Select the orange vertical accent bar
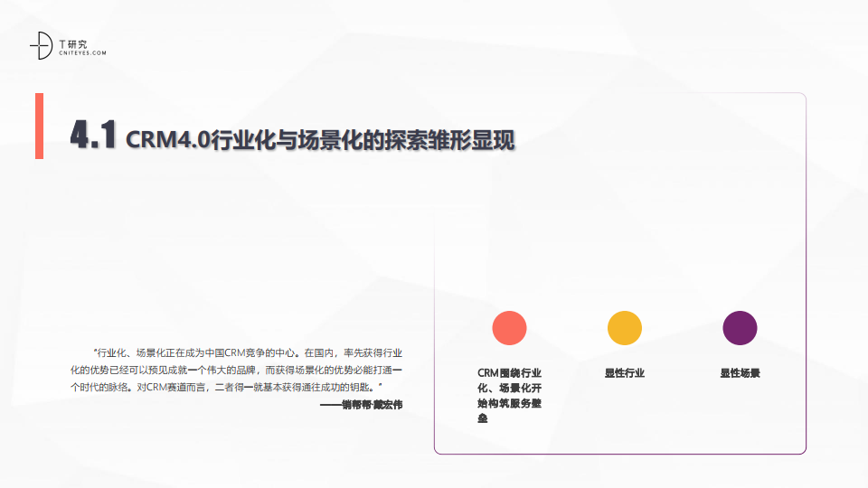This screenshot has height=488, width=868. pos(39,126)
